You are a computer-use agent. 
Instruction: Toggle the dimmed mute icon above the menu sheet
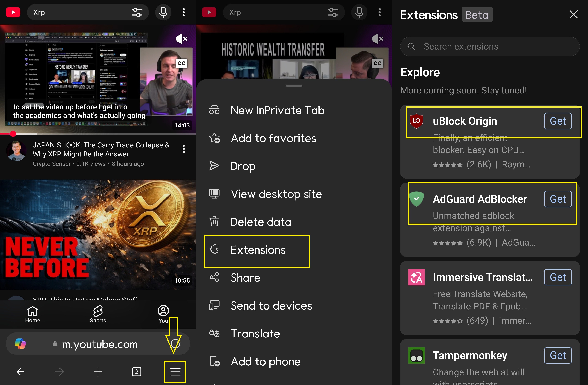[x=378, y=39]
